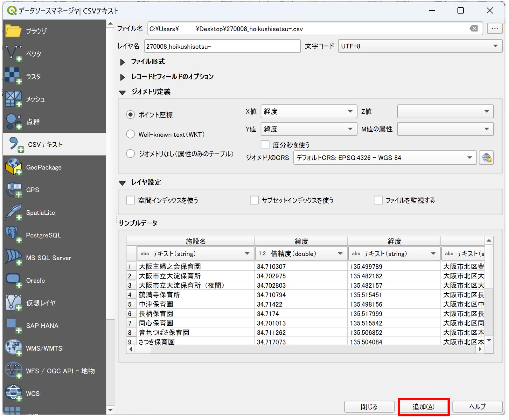Image resolution: width=509 pixels, height=420 pixels.
Task: Select the CSVテキスト sidebar tab
Action: coord(54,144)
